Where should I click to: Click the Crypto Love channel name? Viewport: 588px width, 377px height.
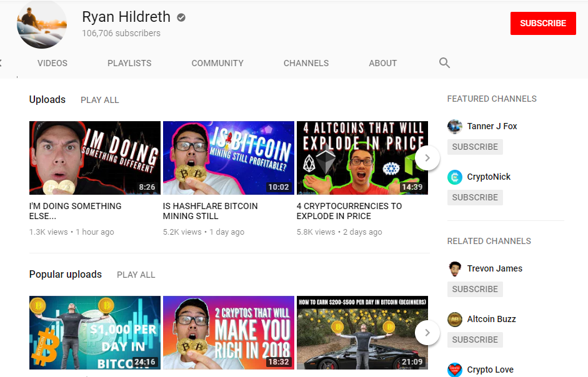click(x=490, y=370)
